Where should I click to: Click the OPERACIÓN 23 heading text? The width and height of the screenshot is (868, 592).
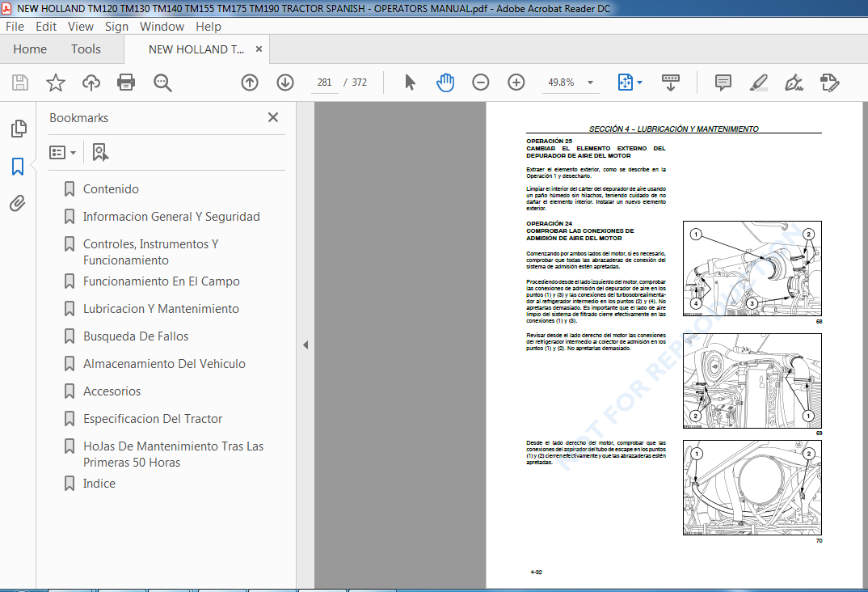(x=549, y=142)
